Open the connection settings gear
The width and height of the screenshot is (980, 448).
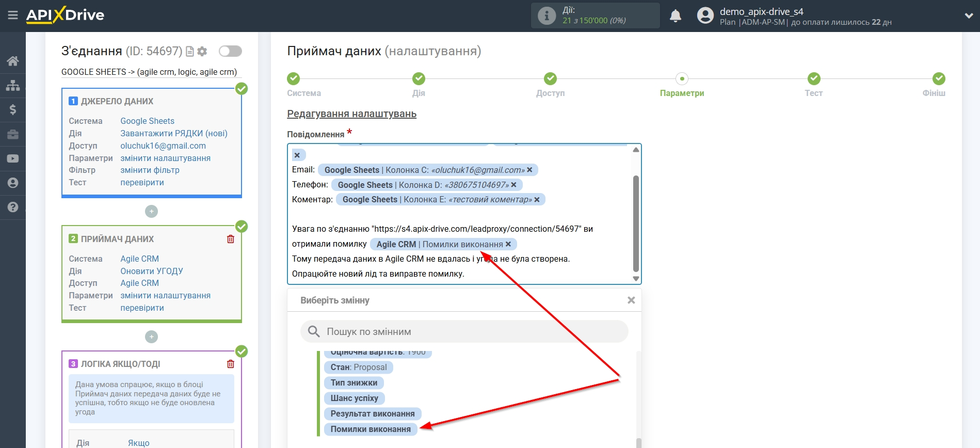click(202, 51)
